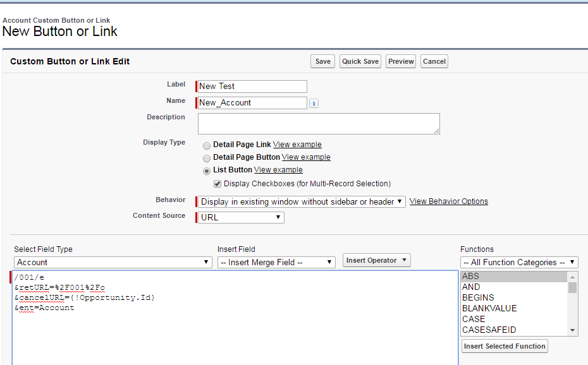Click the Save button

coord(322,61)
